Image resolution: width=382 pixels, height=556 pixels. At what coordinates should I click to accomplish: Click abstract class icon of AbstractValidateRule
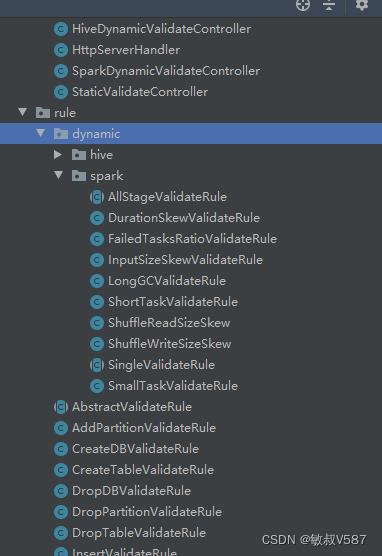click(61, 407)
